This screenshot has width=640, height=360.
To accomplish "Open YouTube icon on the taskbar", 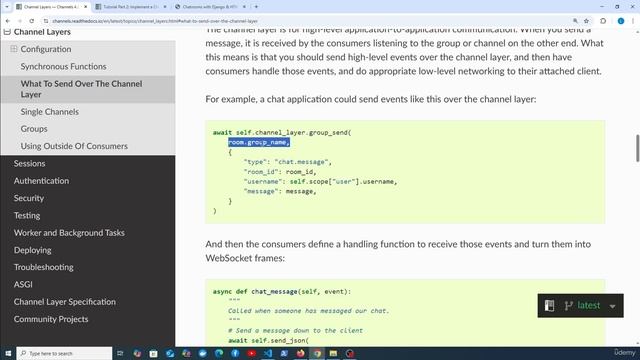I will click(x=251, y=353).
